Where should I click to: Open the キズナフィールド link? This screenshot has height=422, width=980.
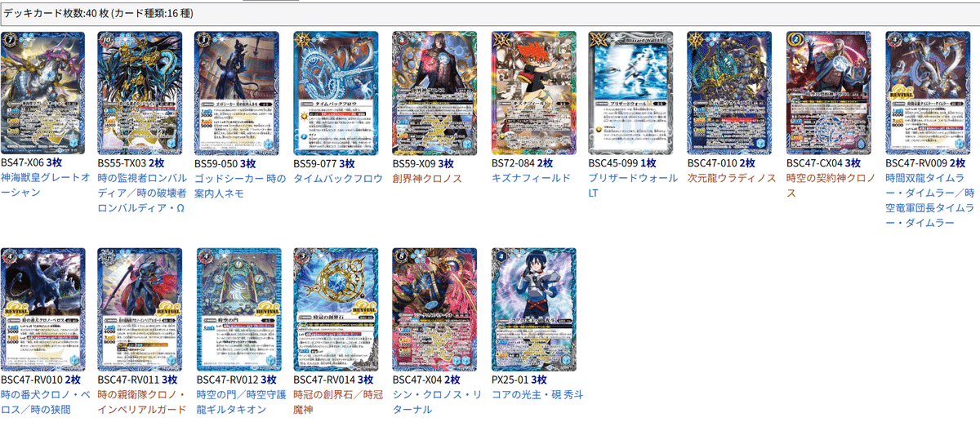pyautogui.click(x=531, y=178)
